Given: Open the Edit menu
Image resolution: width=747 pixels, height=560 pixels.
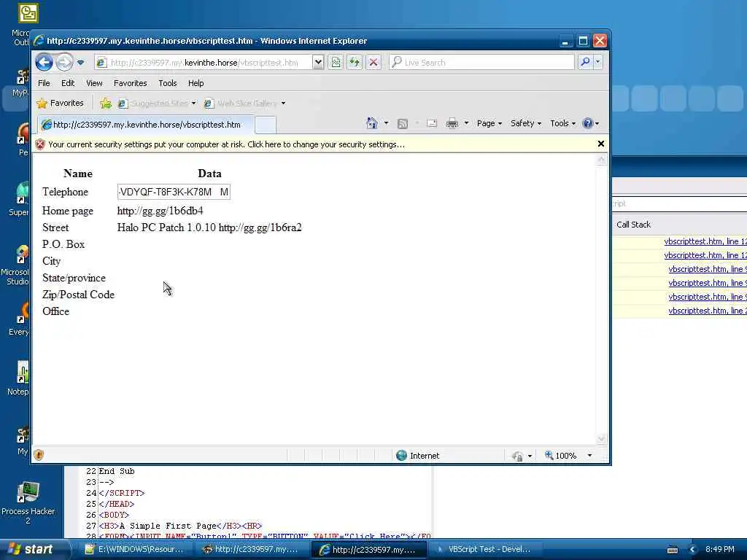Looking at the screenshot, I should (x=68, y=83).
